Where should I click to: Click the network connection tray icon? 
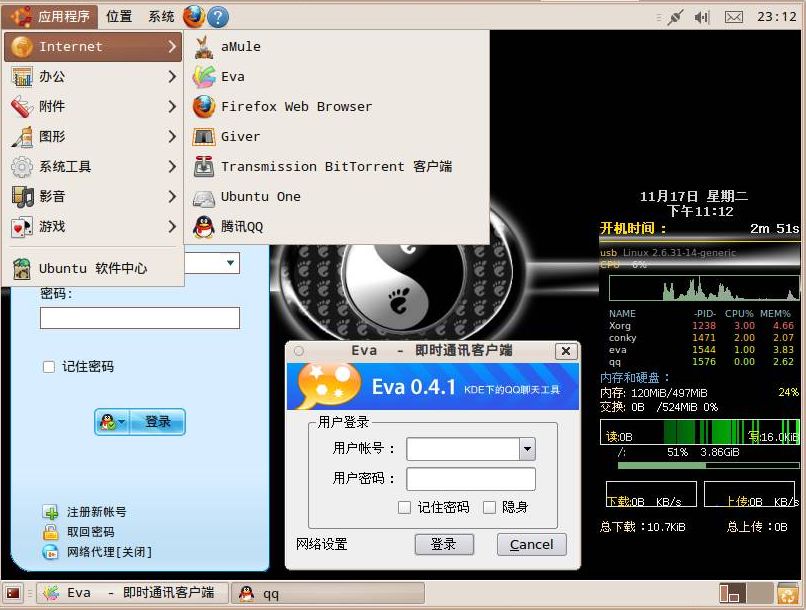[x=674, y=17]
